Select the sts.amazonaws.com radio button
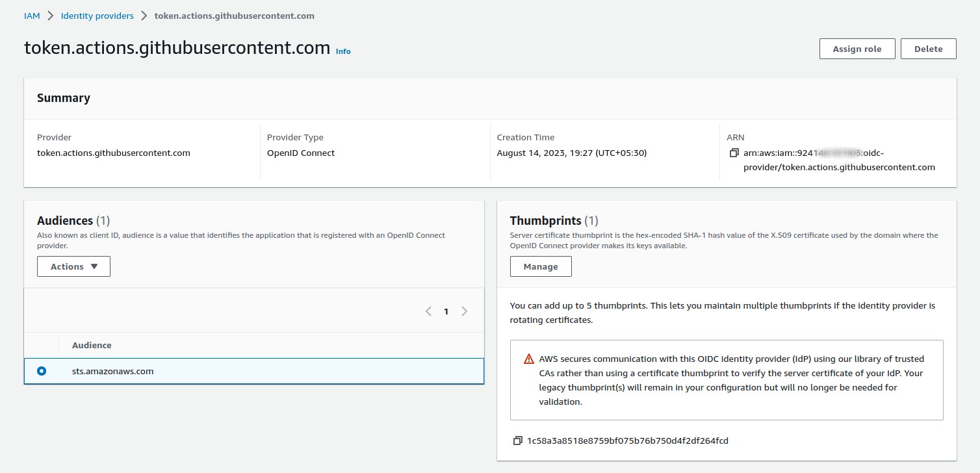Screen dimensions: 980x473 click(x=42, y=371)
